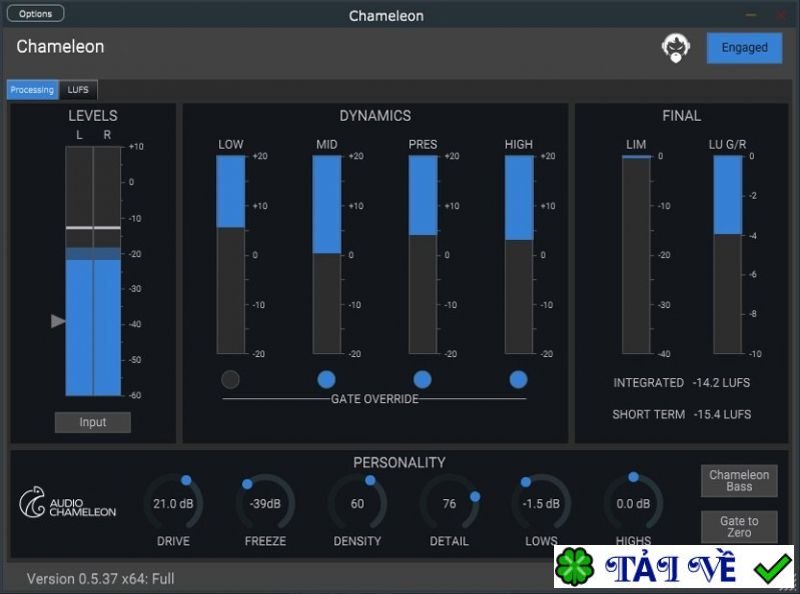Toggle the LOW gate override circle
Image resolution: width=800 pixels, height=594 pixels.
(231, 379)
